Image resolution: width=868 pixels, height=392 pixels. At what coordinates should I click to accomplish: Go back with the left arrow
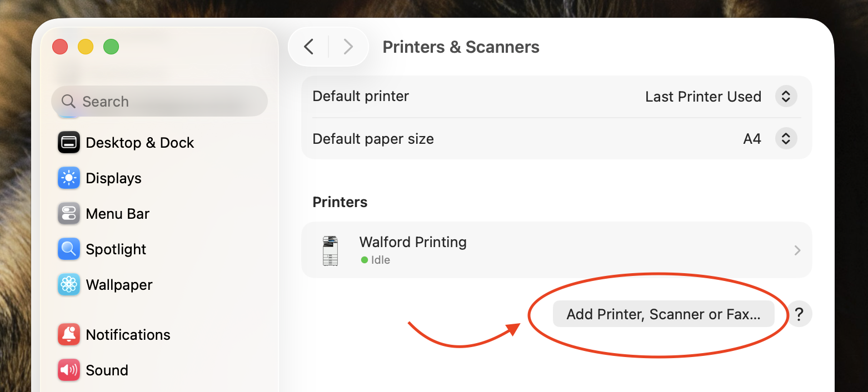[x=309, y=47]
